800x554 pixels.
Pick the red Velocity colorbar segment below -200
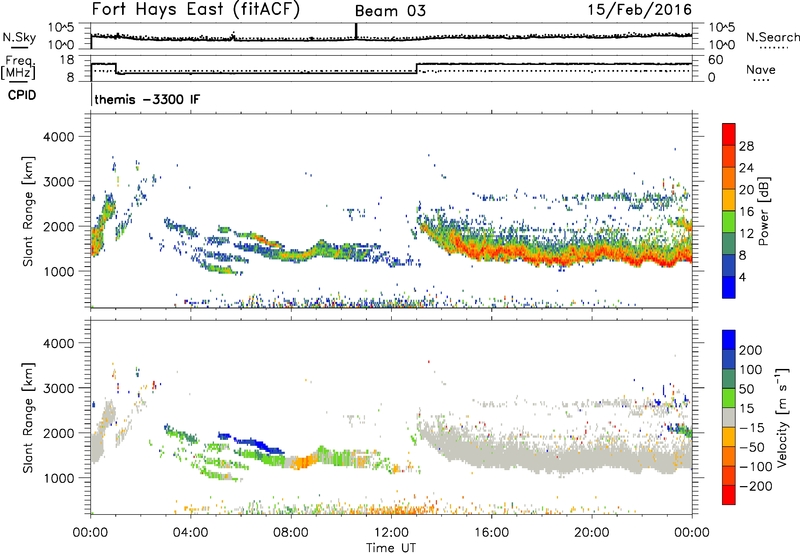coord(729,495)
